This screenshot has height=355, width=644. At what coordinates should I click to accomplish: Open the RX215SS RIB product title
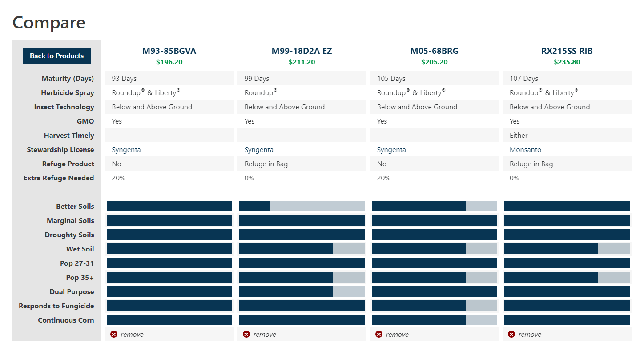point(567,51)
